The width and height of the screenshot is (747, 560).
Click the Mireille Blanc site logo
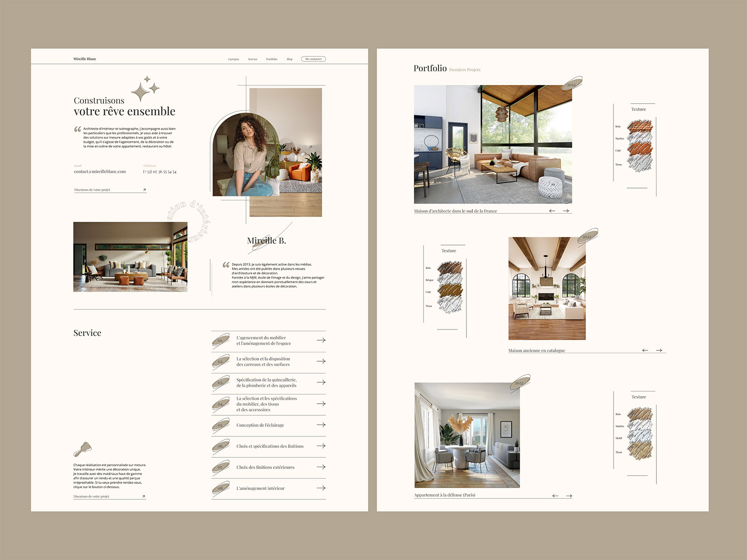click(x=85, y=59)
